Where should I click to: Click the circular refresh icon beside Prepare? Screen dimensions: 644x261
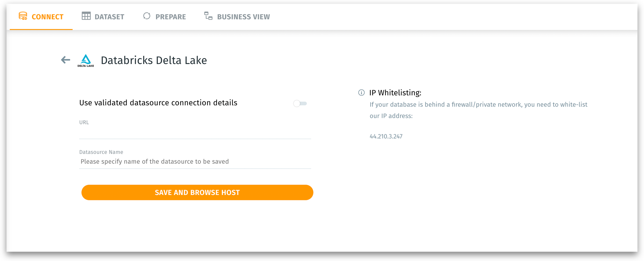pyautogui.click(x=147, y=16)
